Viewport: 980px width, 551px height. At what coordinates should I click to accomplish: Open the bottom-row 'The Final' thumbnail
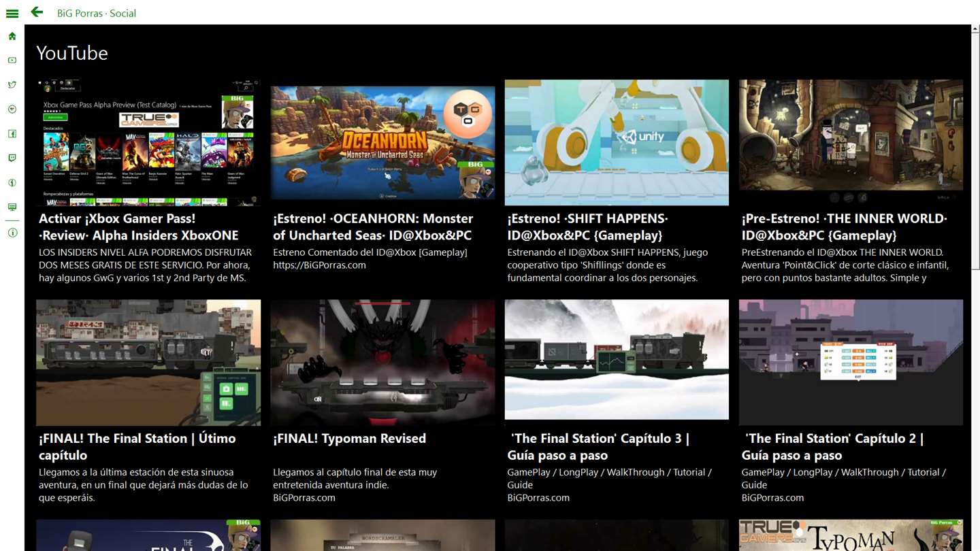(x=148, y=535)
